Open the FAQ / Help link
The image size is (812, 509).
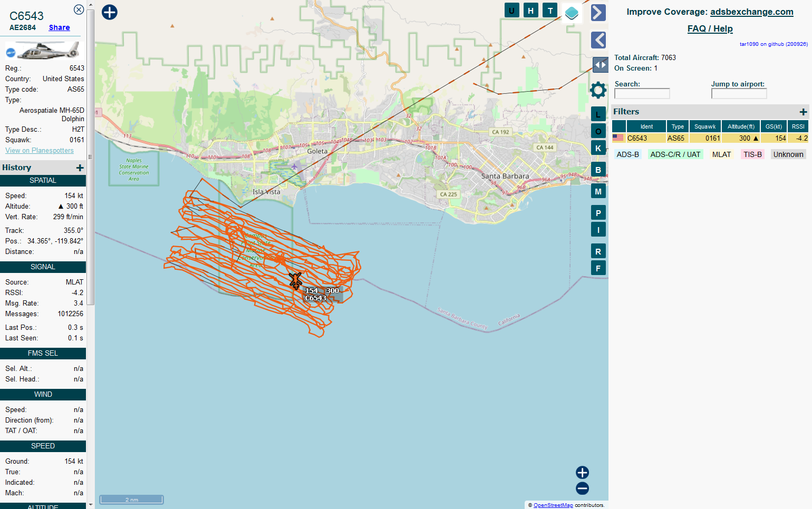click(710, 28)
